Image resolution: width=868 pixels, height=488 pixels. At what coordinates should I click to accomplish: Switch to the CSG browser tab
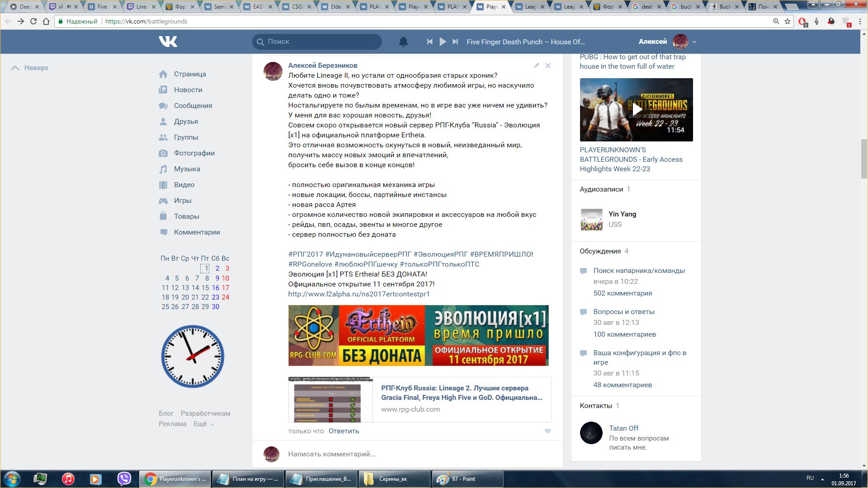click(297, 7)
